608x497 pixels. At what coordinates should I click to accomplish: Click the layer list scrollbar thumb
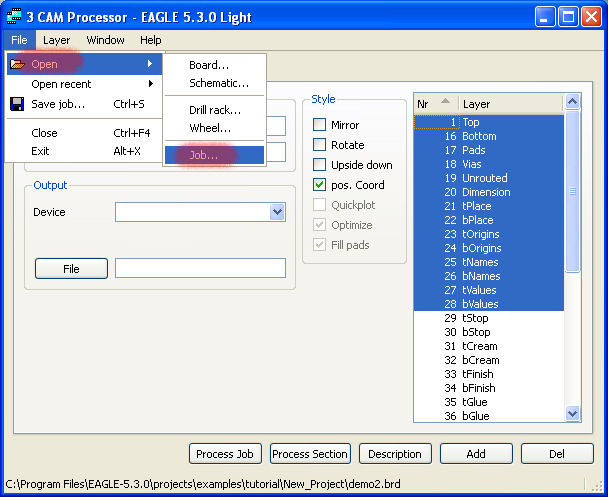(572, 192)
